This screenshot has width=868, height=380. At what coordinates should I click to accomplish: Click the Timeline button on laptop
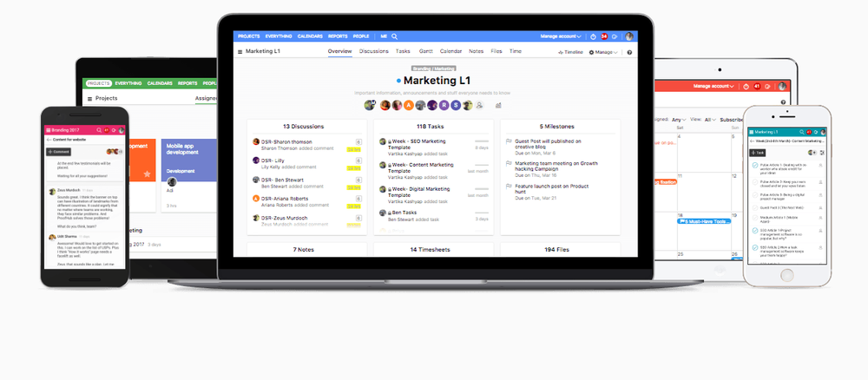[571, 53]
